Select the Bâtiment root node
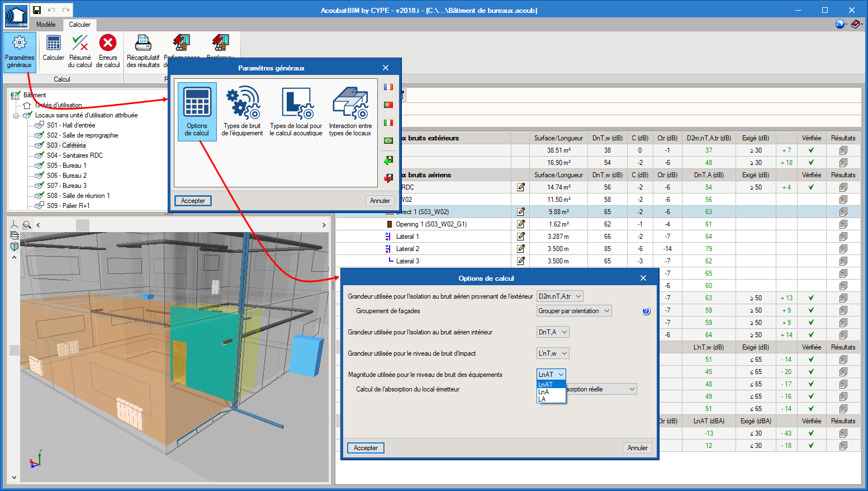 click(x=35, y=95)
